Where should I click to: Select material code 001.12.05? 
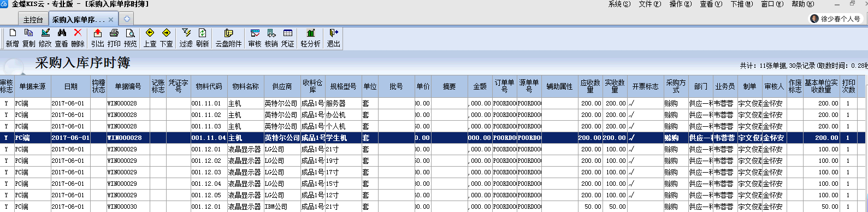(209, 195)
